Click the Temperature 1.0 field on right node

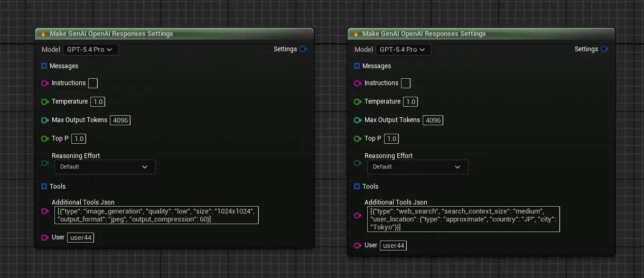[410, 101]
